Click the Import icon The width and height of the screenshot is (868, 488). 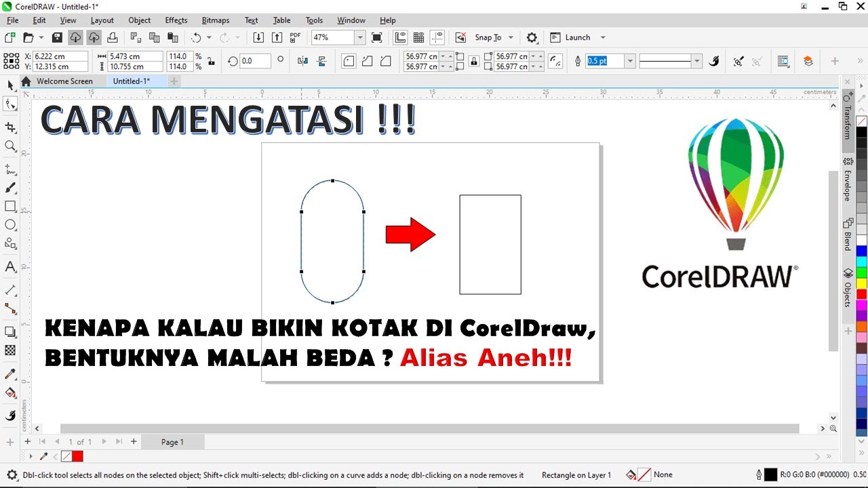coord(258,37)
